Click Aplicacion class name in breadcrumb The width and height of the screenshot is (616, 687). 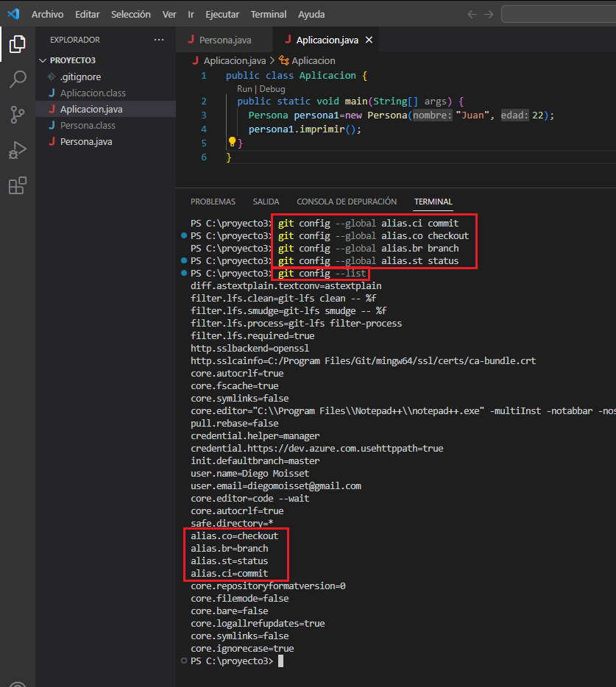click(314, 60)
